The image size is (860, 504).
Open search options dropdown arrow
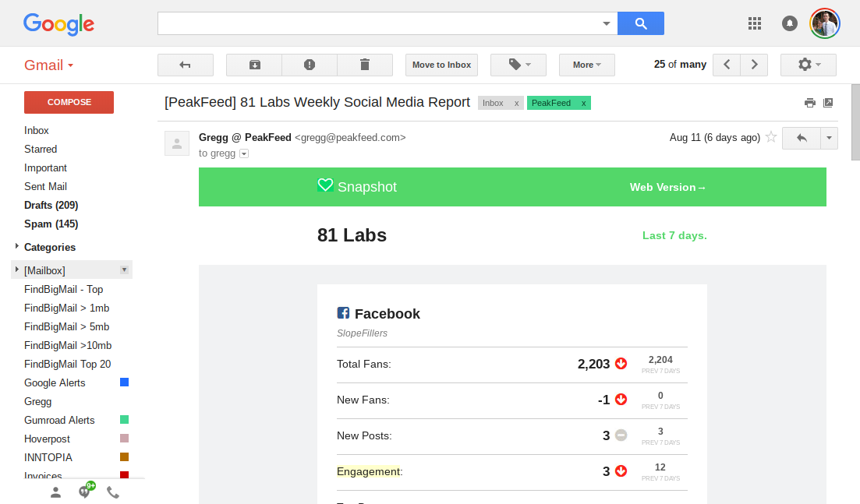point(606,23)
